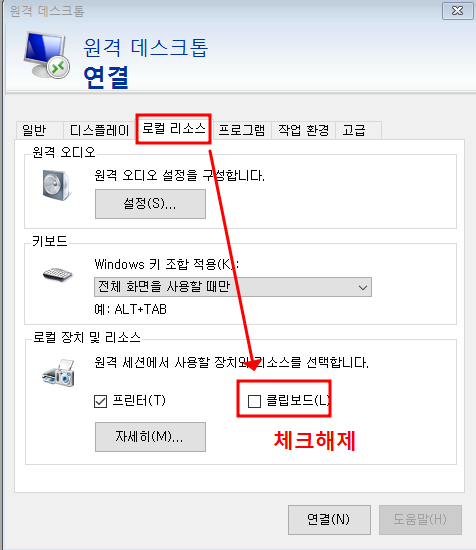Expand the dropdown arrow for 전체 화면을 사용할 때만
This screenshot has height=550, width=476.
coord(363,288)
